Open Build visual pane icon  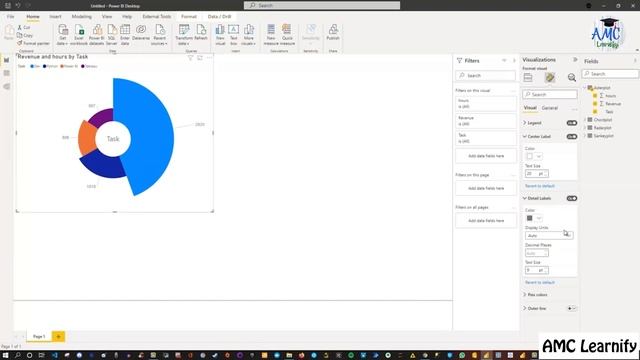(528, 78)
